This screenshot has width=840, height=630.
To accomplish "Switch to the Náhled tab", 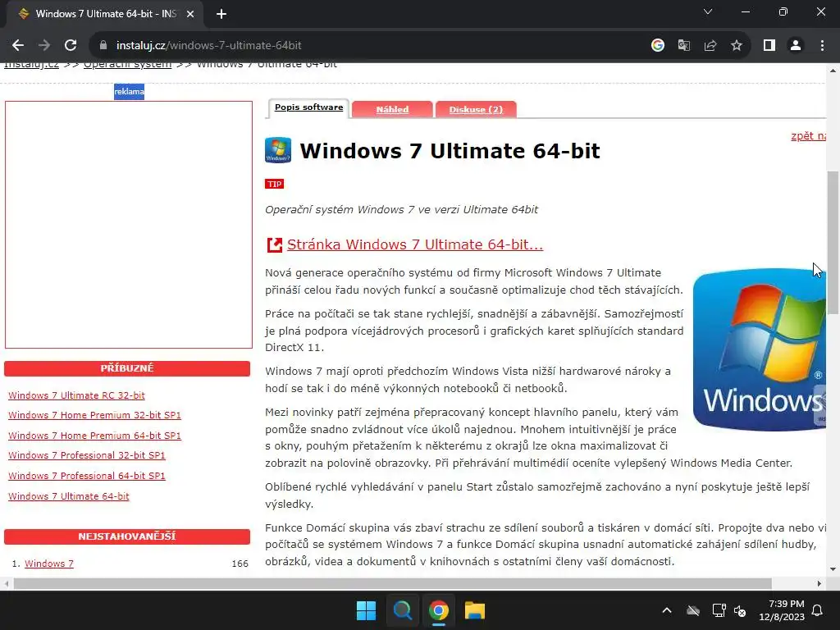I will (x=392, y=109).
